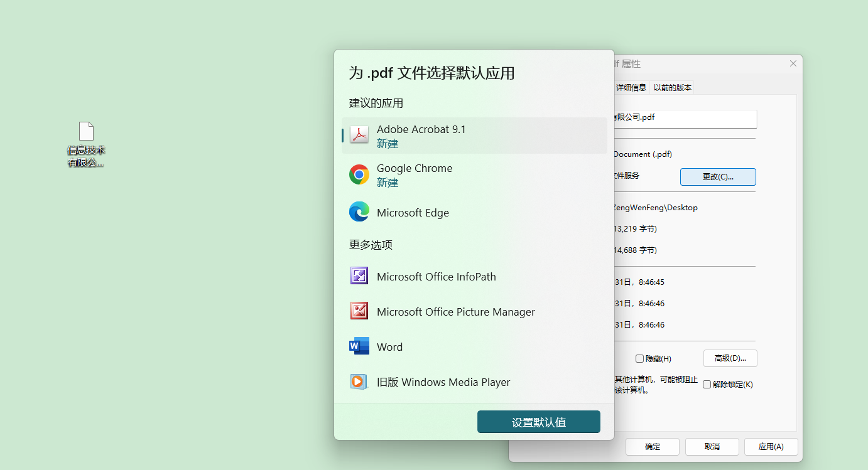Click the ZengWenFeng\Desktop location text
Screen dimensions: 868x470
(x=656, y=208)
